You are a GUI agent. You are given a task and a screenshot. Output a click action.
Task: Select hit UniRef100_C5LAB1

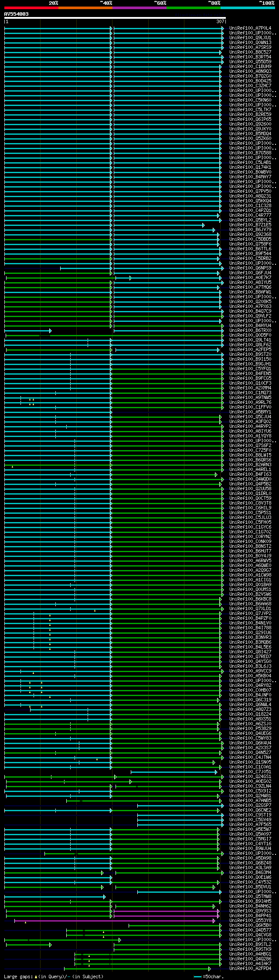pyautogui.click(x=250, y=163)
